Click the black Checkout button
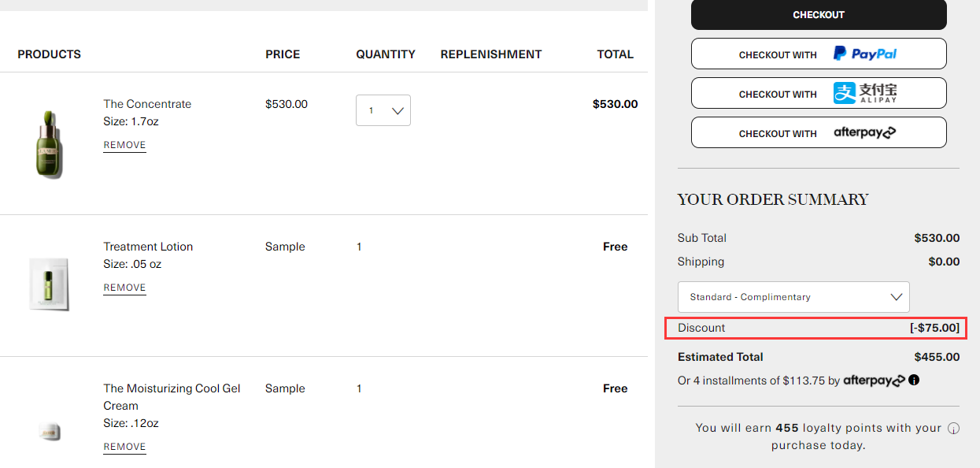 [819, 15]
